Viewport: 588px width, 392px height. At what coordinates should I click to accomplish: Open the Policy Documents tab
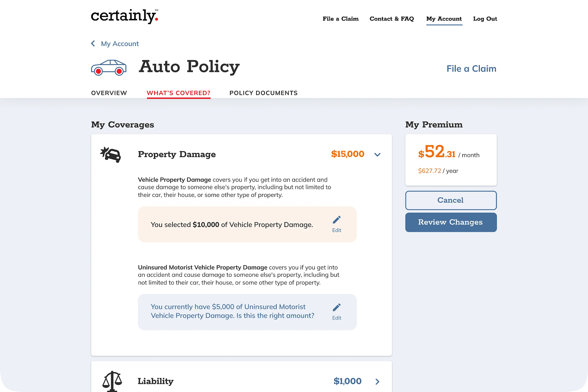[264, 93]
